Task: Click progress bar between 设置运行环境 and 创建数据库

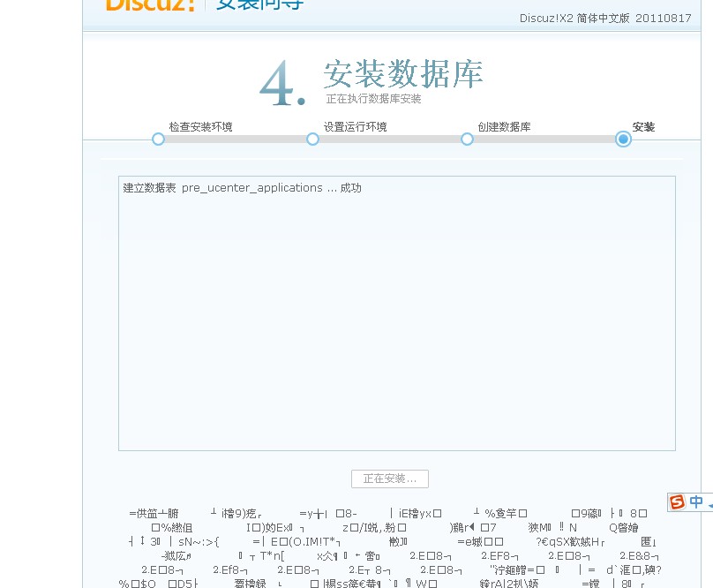Action: [x=390, y=139]
